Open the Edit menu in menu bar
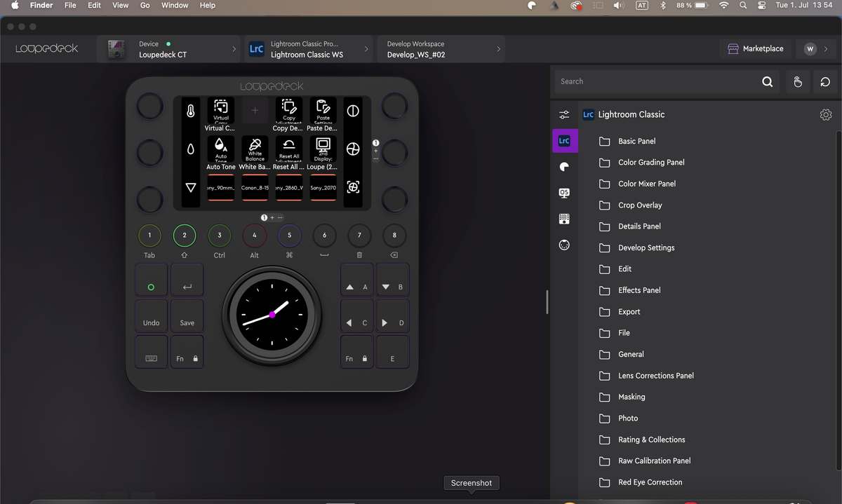 point(94,5)
